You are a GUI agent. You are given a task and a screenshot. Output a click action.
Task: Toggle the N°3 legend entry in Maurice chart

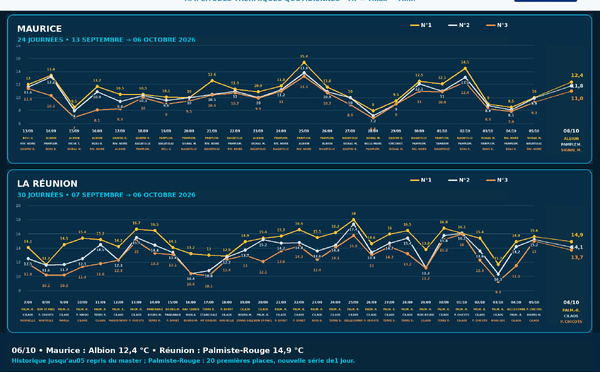pos(497,25)
